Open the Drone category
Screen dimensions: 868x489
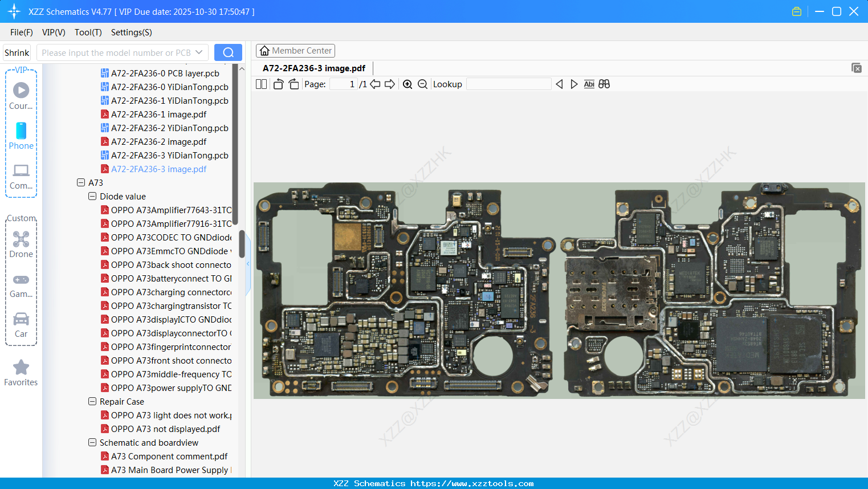coord(21,244)
